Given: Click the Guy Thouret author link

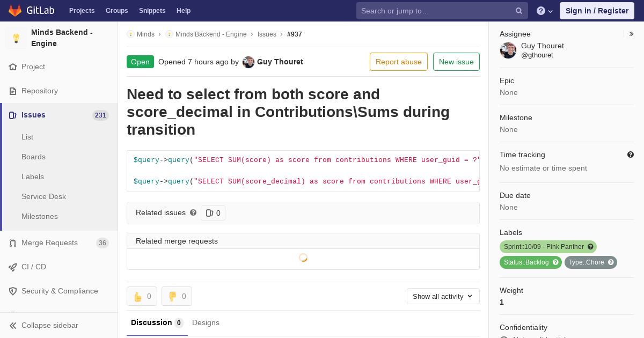Looking at the screenshot, I should coord(280,62).
